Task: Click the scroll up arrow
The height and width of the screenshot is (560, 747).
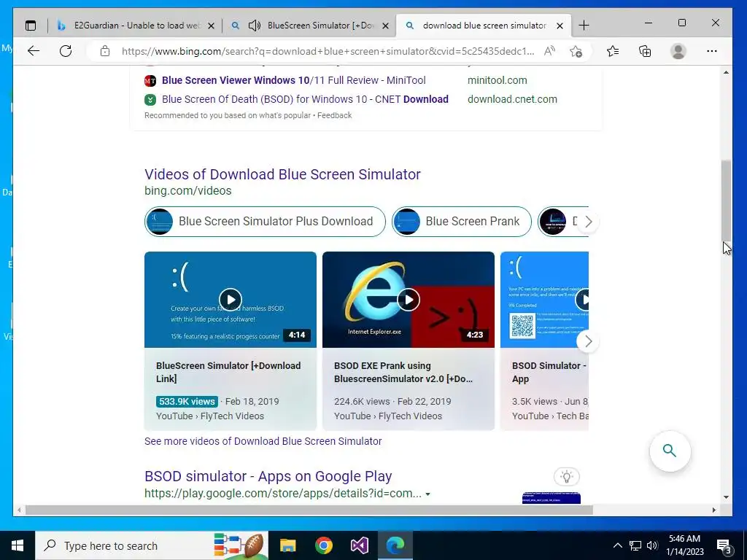Action: [x=726, y=72]
